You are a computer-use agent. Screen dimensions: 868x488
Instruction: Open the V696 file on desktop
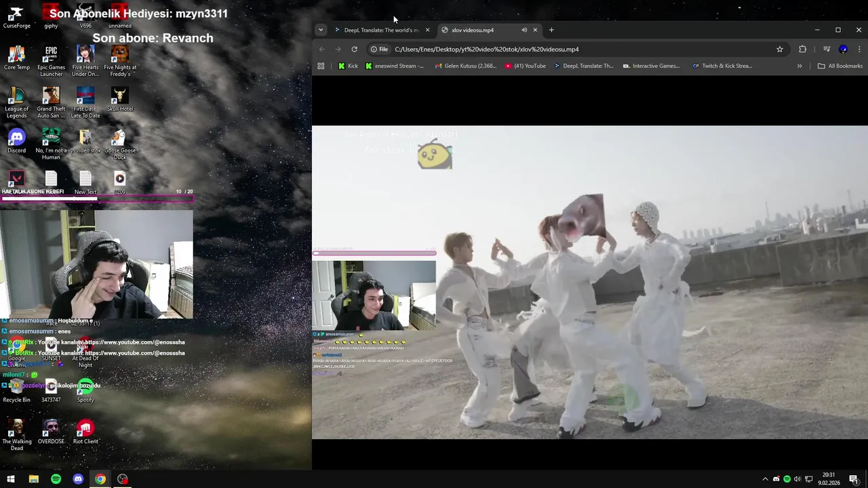pos(85,17)
